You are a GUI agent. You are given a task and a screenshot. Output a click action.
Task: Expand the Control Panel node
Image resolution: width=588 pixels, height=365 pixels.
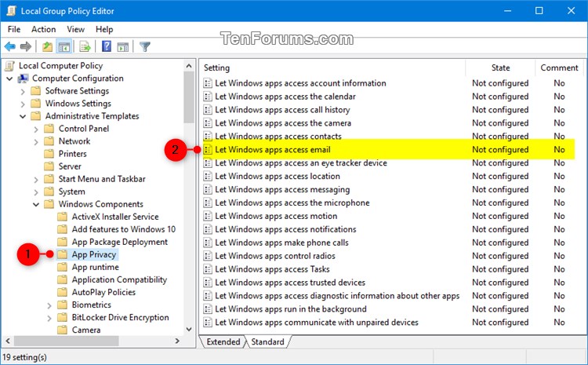click(x=36, y=130)
